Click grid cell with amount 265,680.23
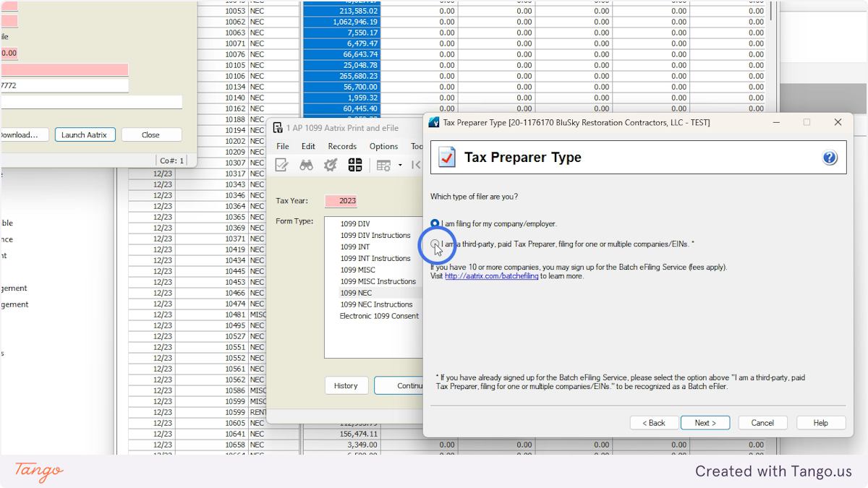The image size is (868, 488). 341,76
